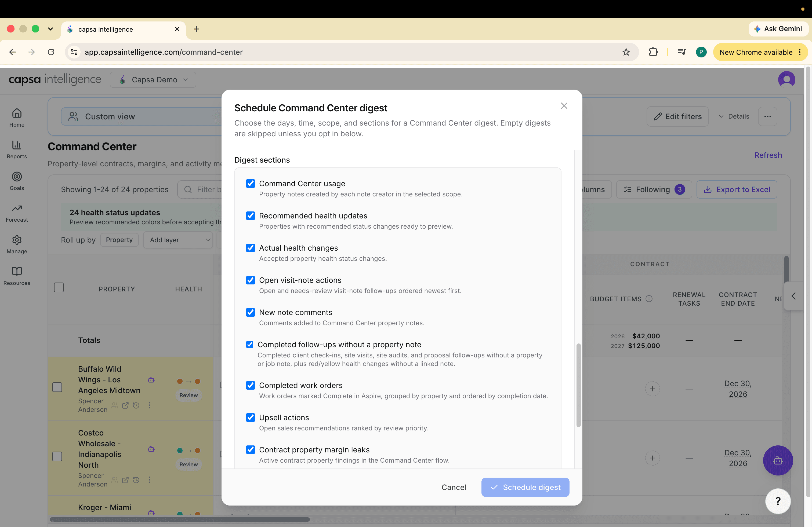Open Manage settings in the sidebar

tap(17, 244)
